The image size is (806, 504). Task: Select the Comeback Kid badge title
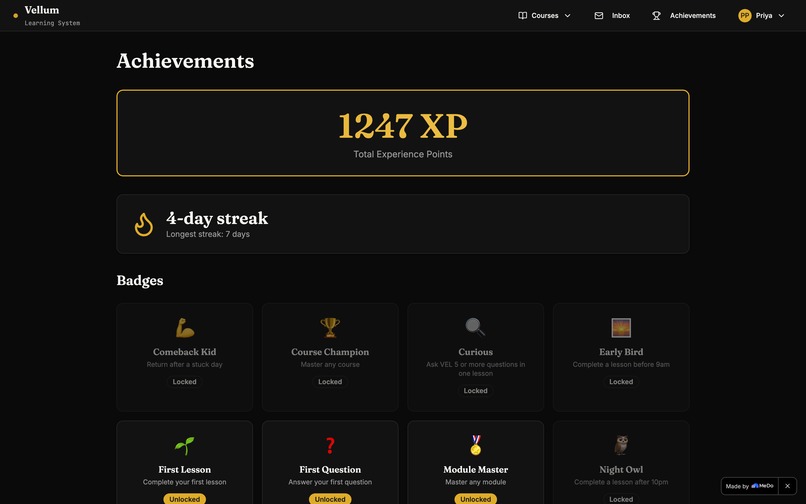[x=185, y=352]
